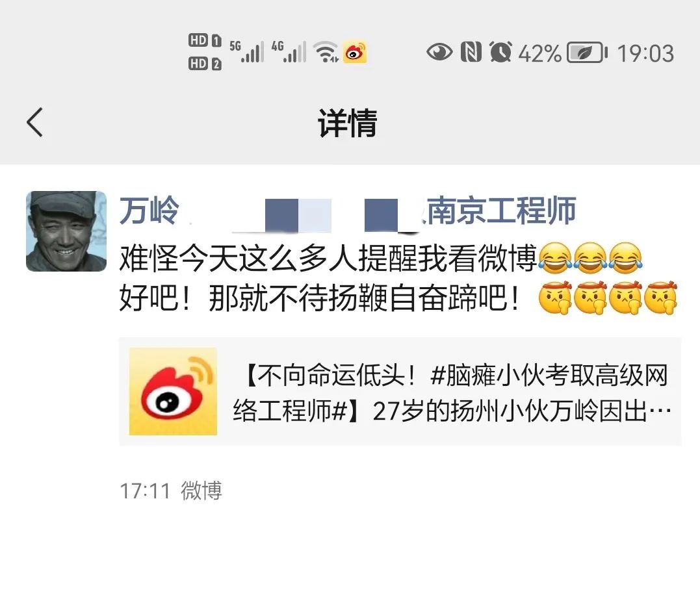
Task: Tap the battery indicator icon
Action: click(588, 53)
